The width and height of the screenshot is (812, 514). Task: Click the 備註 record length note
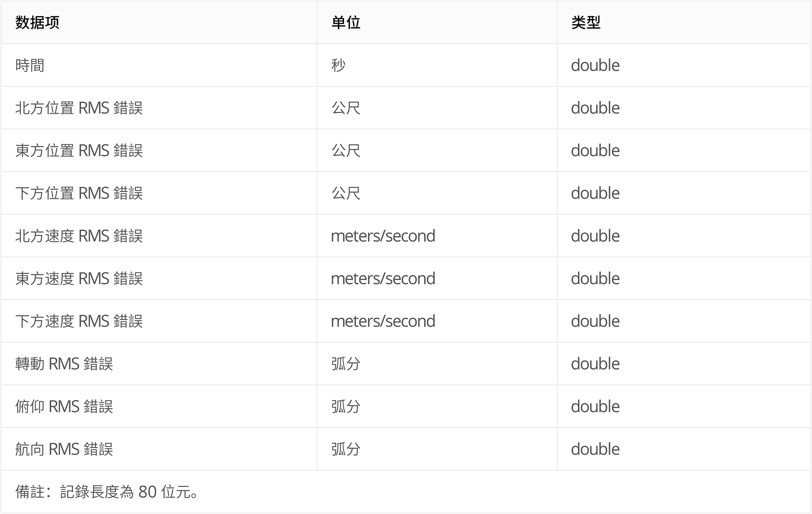(107, 492)
